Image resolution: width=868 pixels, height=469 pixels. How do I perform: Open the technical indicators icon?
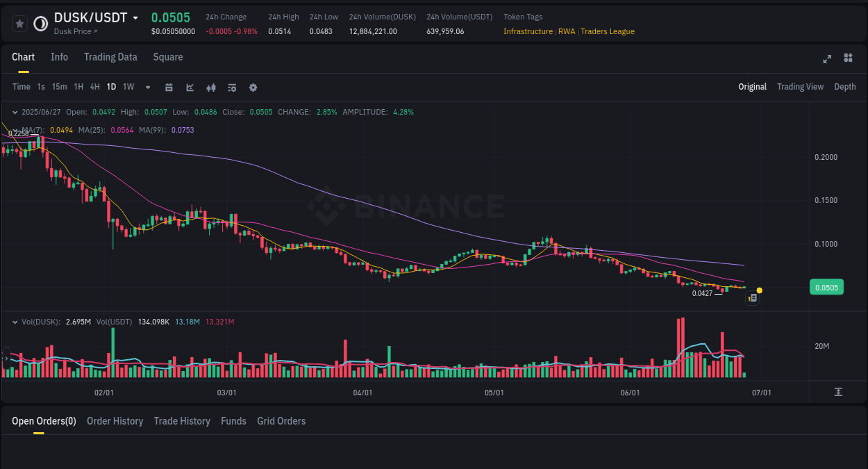point(210,87)
